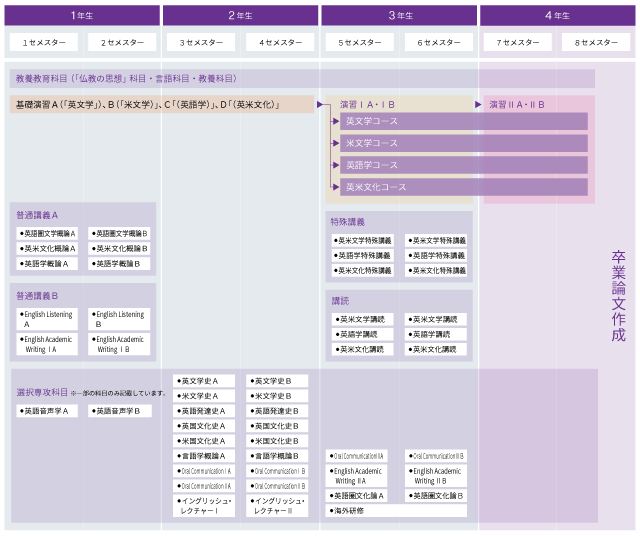Click イングリッシュ・レクチャーⅠ box

click(x=204, y=506)
